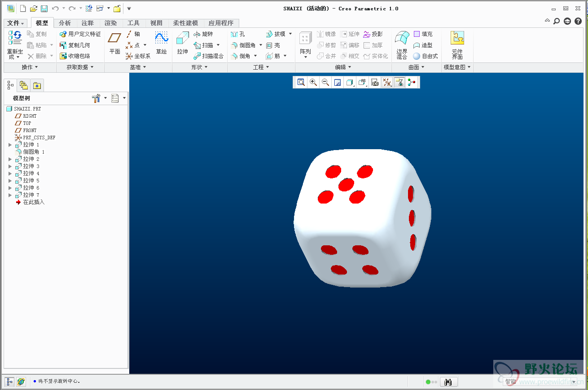This screenshot has width=588, height=390.
Task: Create a new file from quick access toolbar
Action: point(23,9)
